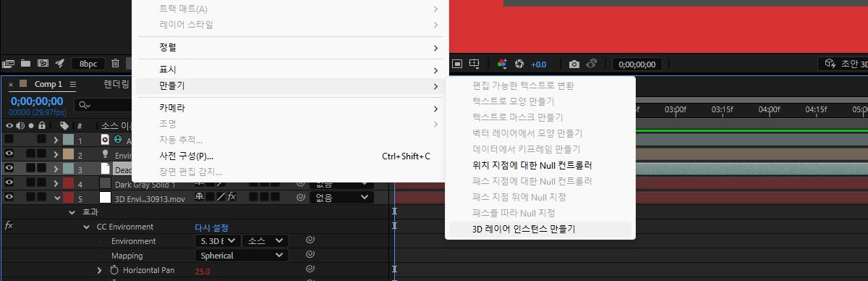Take snapshot with camera icon

point(574,64)
